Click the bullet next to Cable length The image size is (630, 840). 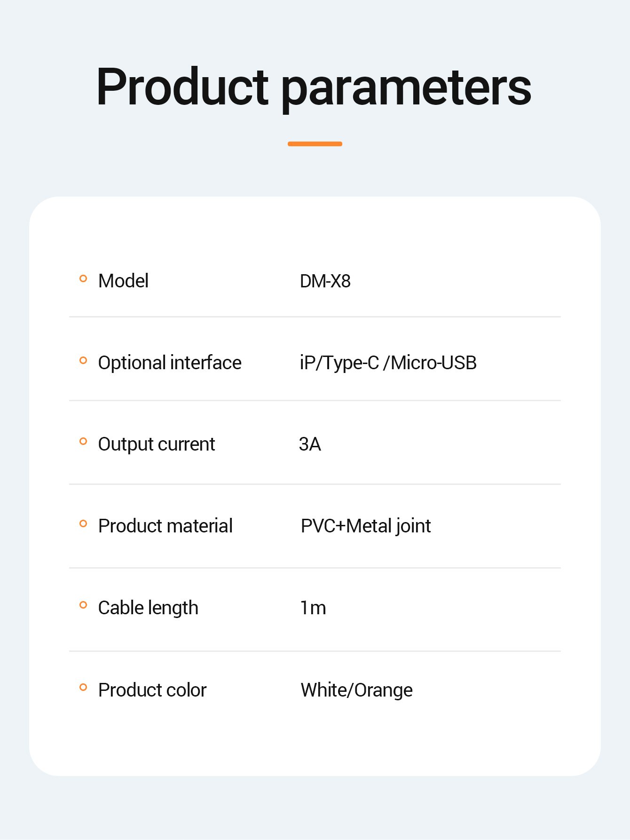coord(83,605)
